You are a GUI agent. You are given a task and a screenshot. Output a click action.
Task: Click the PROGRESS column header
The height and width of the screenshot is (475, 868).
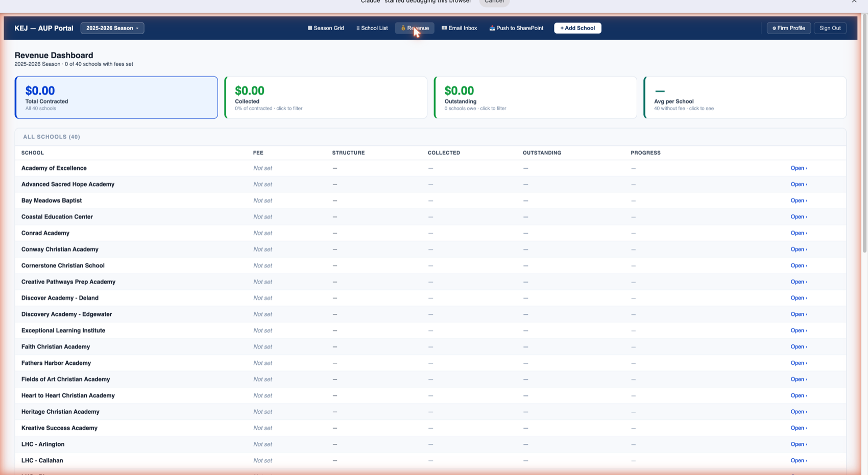coord(645,153)
